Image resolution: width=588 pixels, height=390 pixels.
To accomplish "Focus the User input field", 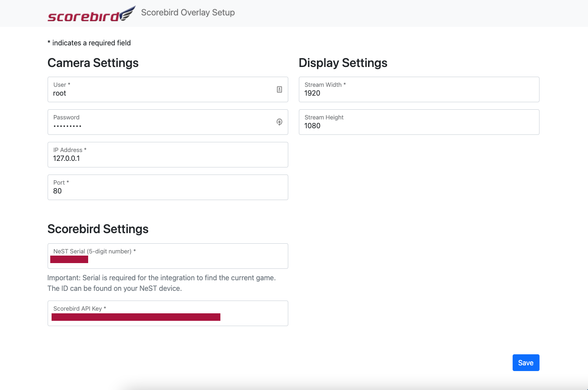I will [168, 89].
